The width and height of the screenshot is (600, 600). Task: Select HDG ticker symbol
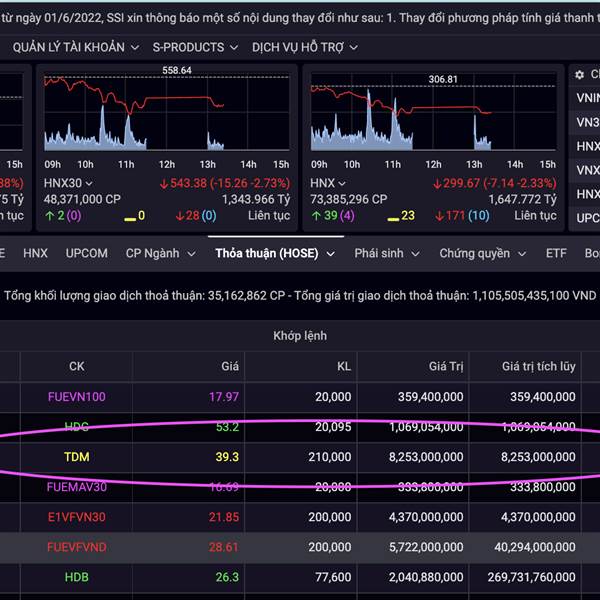point(77,426)
